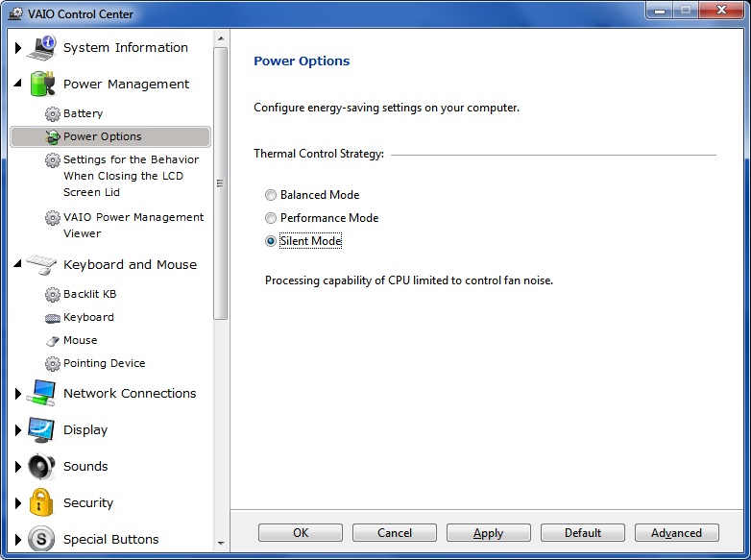Click the System Information laptop icon
The height and width of the screenshot is (560, 751).
click(x=41, y=47)
